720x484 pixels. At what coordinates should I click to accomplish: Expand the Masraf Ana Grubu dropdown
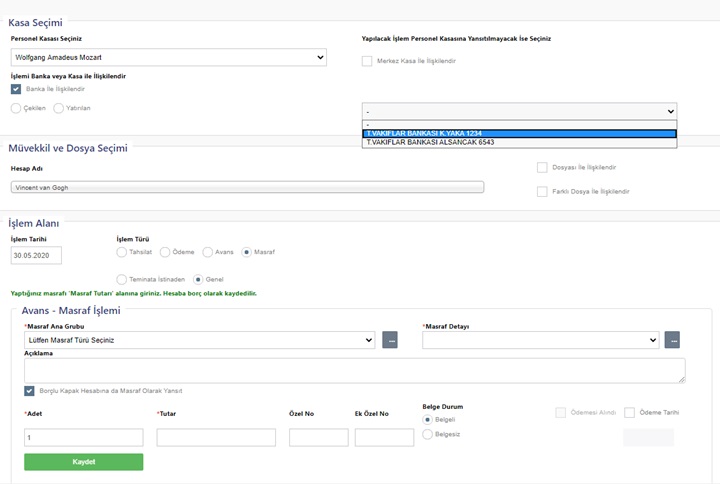(199, 340)
